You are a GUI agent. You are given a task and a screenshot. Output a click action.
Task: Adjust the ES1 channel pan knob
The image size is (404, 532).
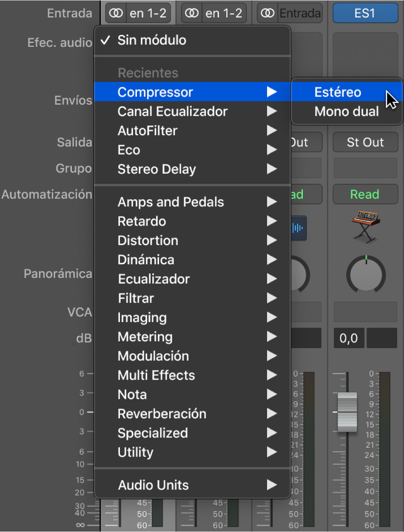click(x=366, y=275)
